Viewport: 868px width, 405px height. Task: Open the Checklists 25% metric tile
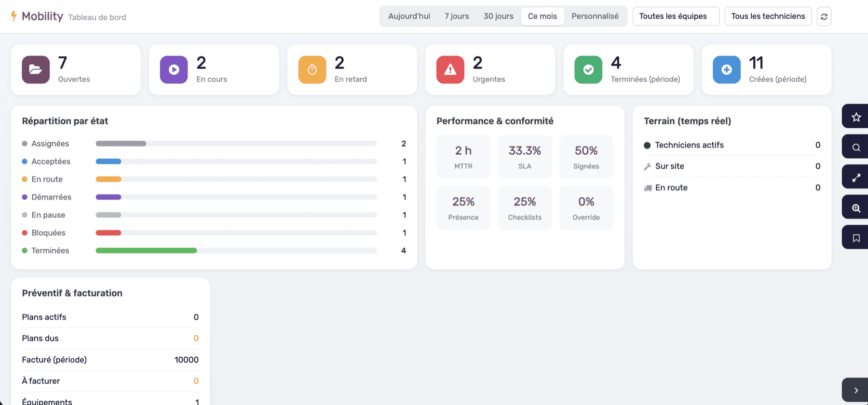click(x=525, y=208)
